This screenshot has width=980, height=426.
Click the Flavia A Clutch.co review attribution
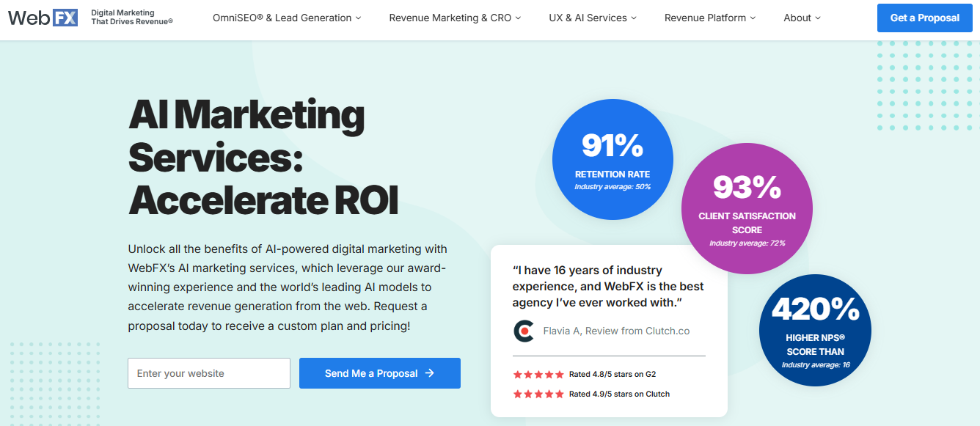pos(616,331)
